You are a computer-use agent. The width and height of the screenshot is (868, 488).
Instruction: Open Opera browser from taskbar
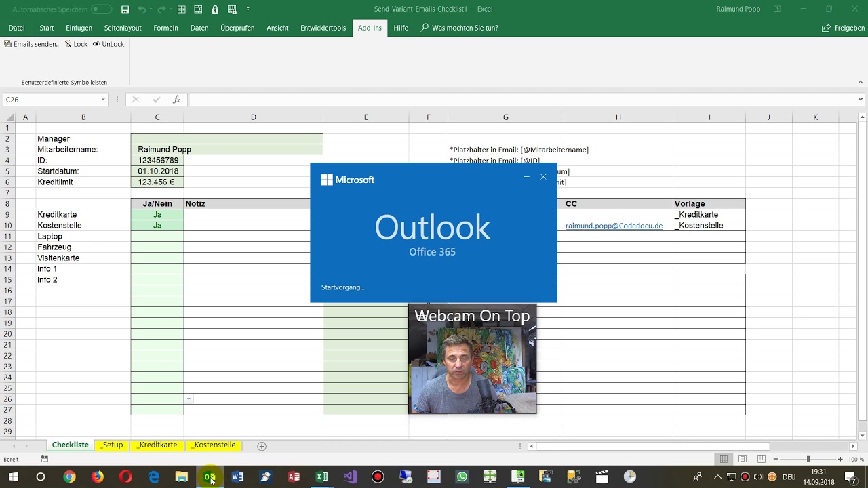tap(125, 477)
